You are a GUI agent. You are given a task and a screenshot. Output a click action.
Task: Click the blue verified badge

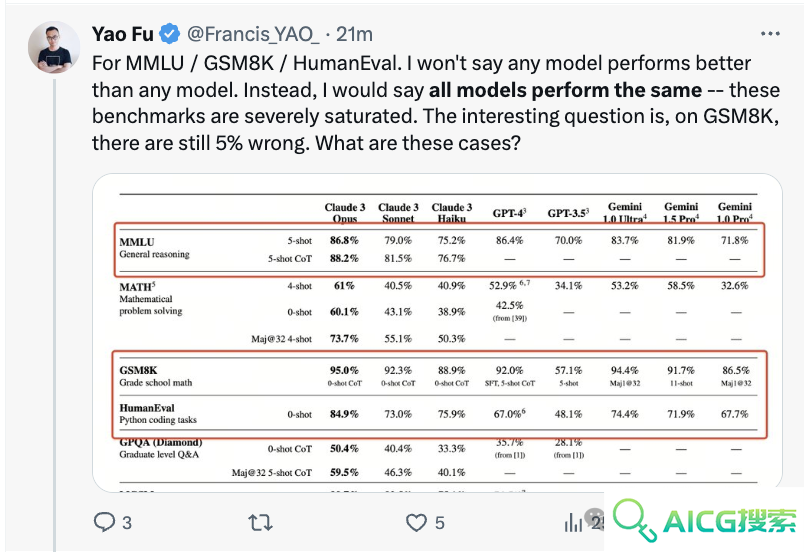[170, 34]
